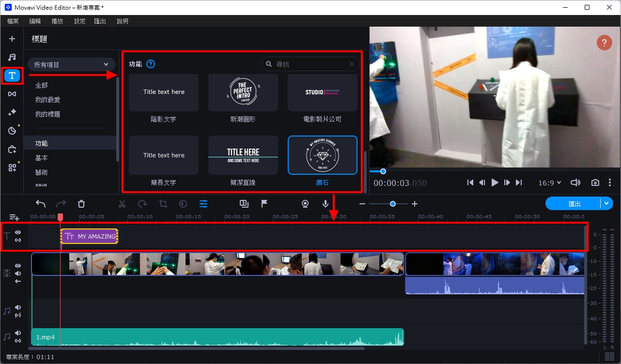Click the 匯出 export button
621x364 pixels.
pyautogui.click(x=574, y=204)
